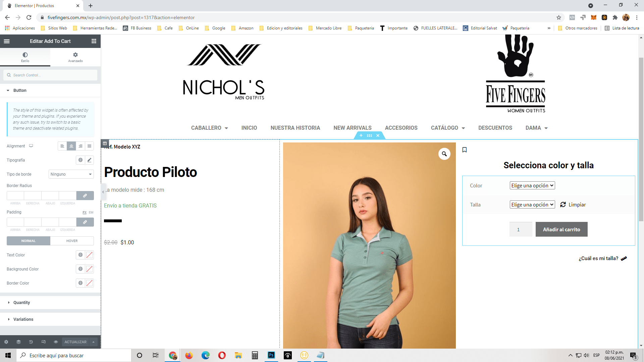Screen dimensions: 644x362
Task: Click the product image zoom magnifier
Action: coord(444,154)
